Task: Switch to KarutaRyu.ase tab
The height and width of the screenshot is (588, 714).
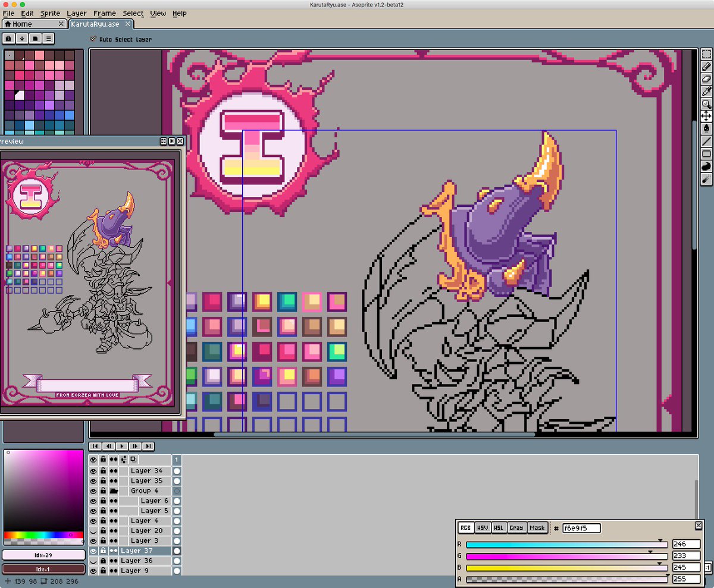Action: [x=100, y=24]
